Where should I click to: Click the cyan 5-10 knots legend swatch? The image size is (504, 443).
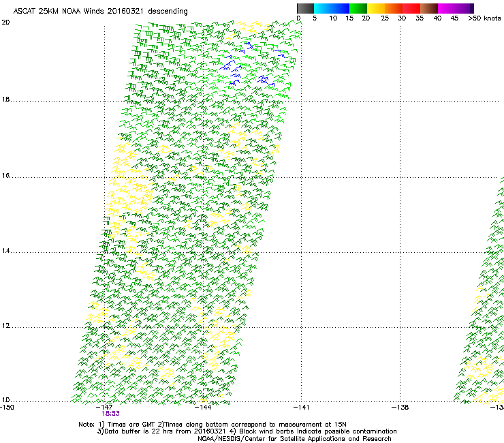323,8
